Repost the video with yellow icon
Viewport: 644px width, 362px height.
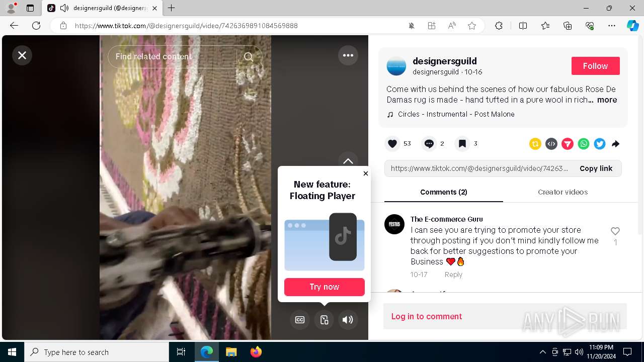tap(535, 144)
